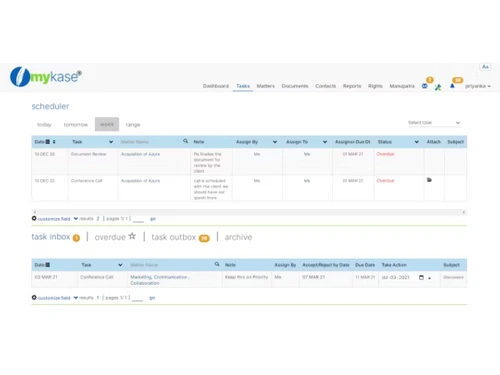Open attachment icon in Conference Call row
The width and height of the screenshot is (500, 375).
[x=429, y=180]
